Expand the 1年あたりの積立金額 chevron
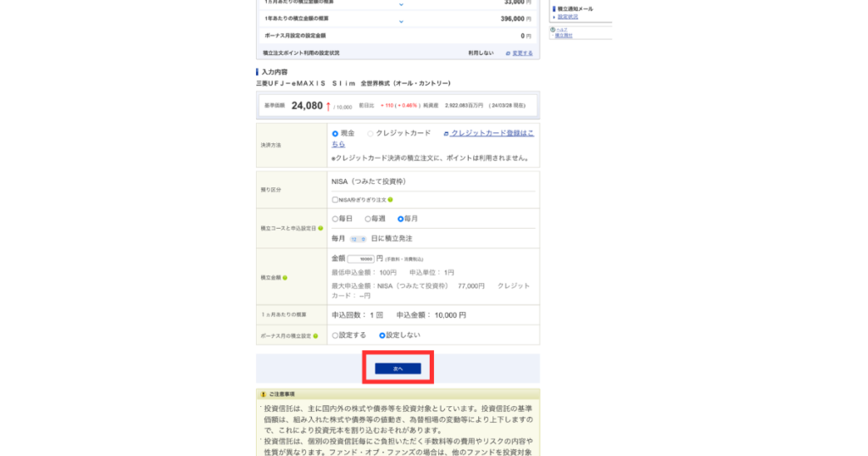The image size is (868, 456). pos(401,21)
